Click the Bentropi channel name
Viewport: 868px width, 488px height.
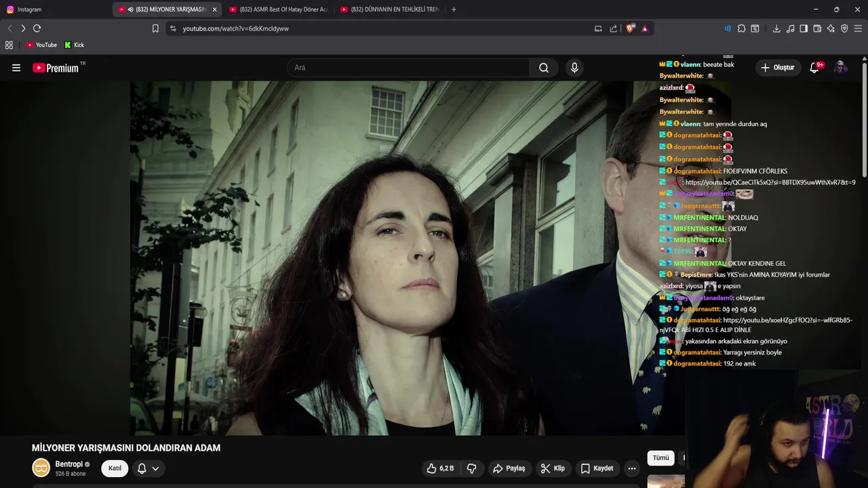pyautogui.click(x=68, y=464)
